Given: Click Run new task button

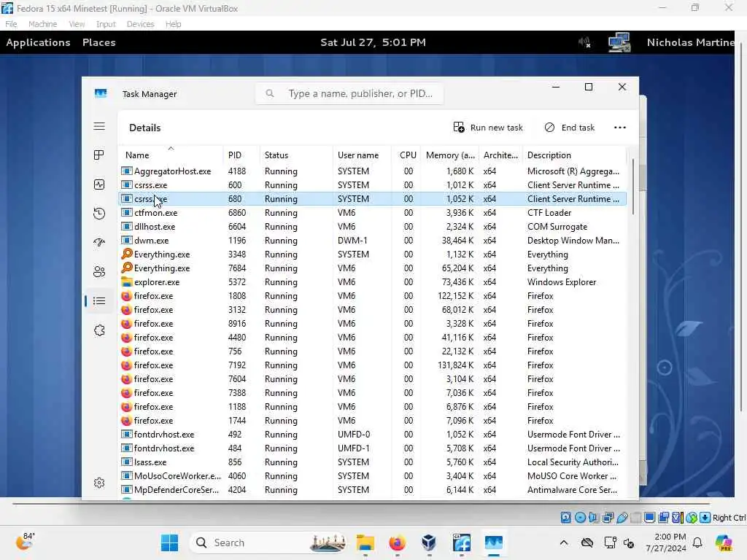Looking at the screenshot, I should [x=488, y=128].
